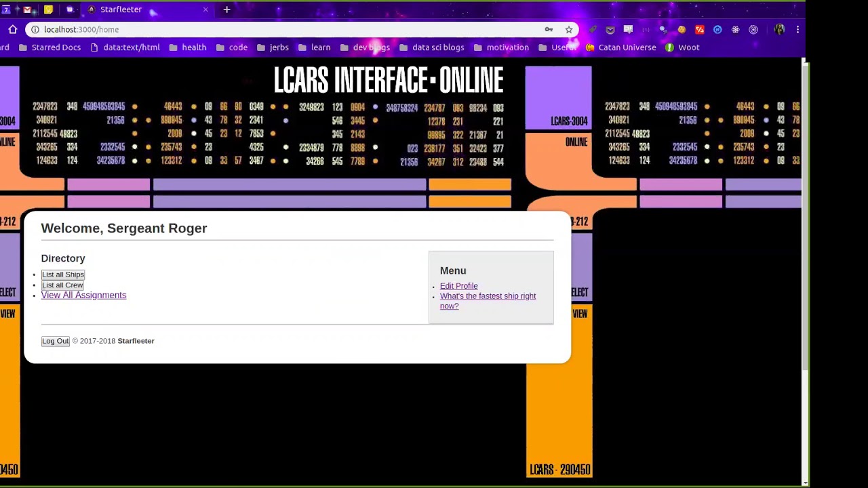This screenshot has width=868, height=488.
Task: Open the red slash extension icon
Action: point(700,29)
